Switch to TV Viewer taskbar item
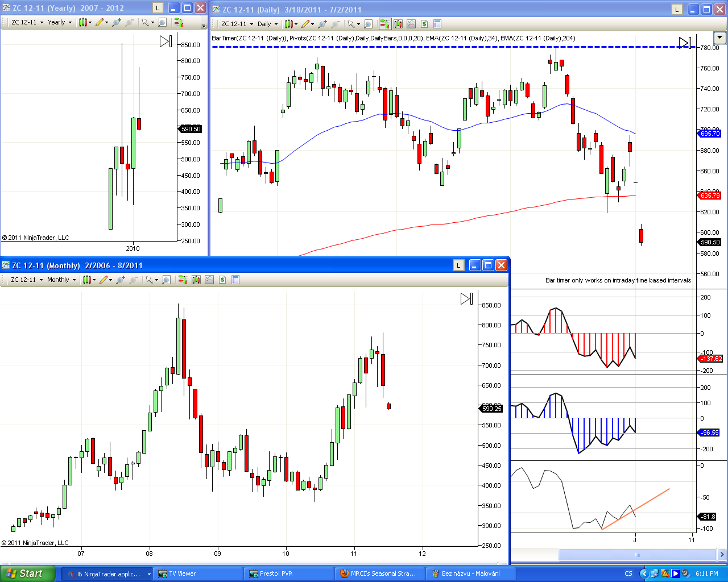 (x=198, y=573)
